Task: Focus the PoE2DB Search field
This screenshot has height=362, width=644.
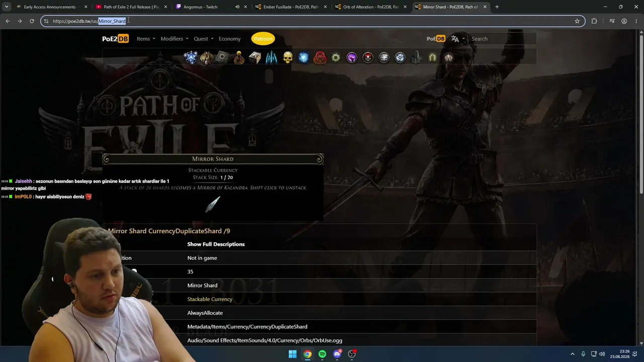Action: coord(502,39)
